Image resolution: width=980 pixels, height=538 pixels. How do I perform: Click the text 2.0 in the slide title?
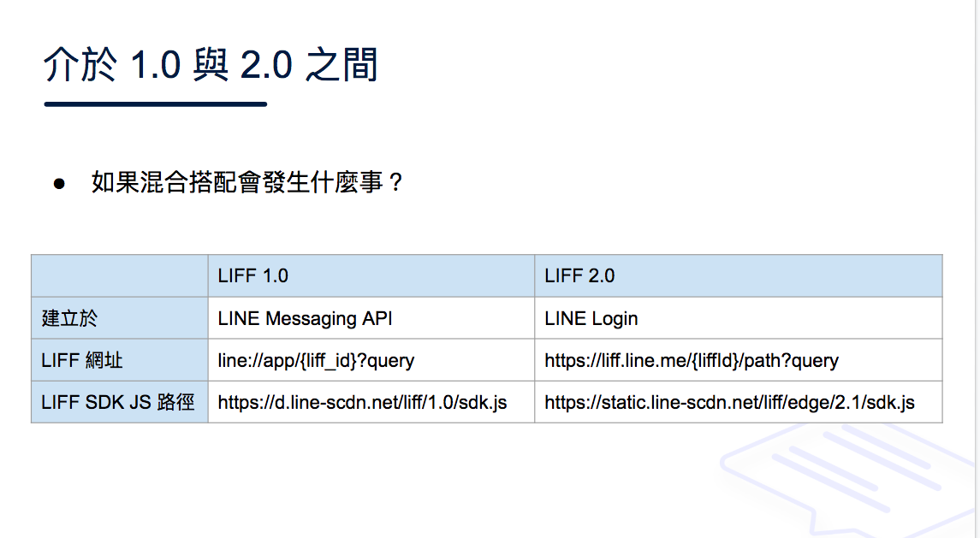click(x=266, y=65)
